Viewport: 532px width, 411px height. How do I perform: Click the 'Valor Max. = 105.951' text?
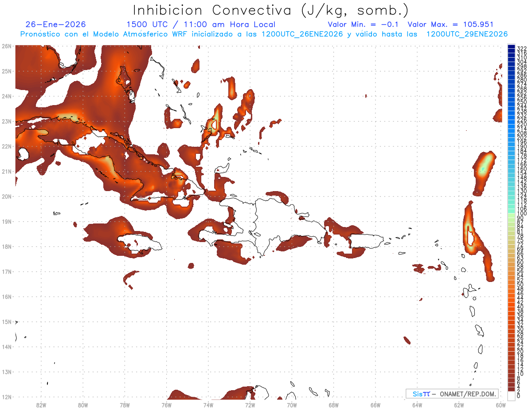450,25
